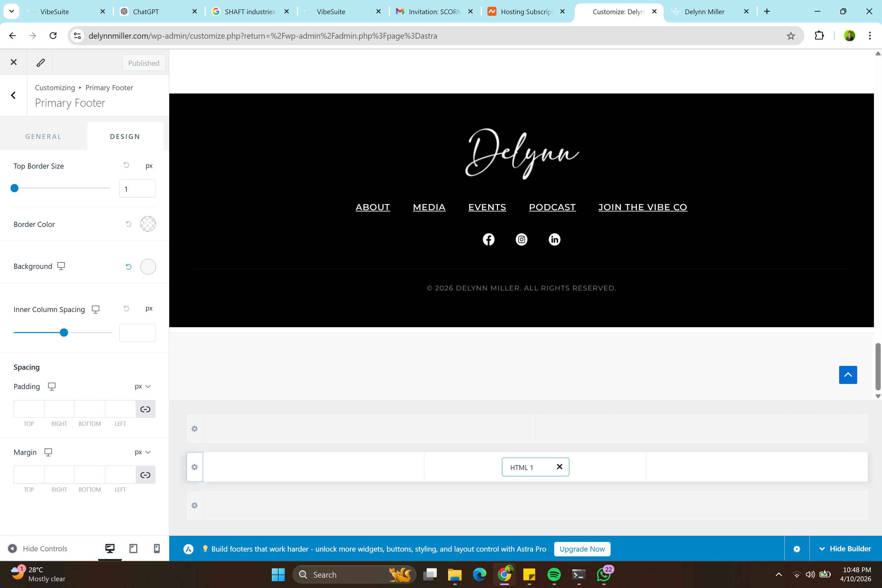This screenshot has height=588, width=882.
Task: Open WhatsApp from the taskbar
Action: coord(603,574)
